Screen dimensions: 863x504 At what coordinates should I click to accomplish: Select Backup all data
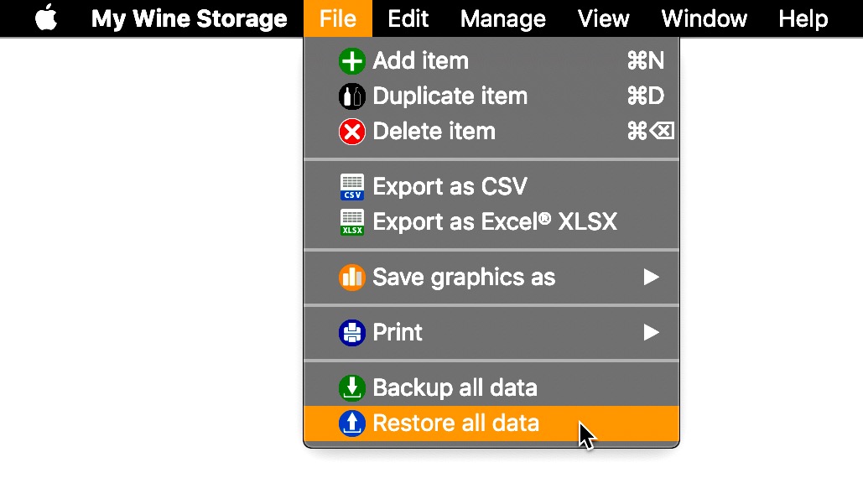(x=491, y=387)
